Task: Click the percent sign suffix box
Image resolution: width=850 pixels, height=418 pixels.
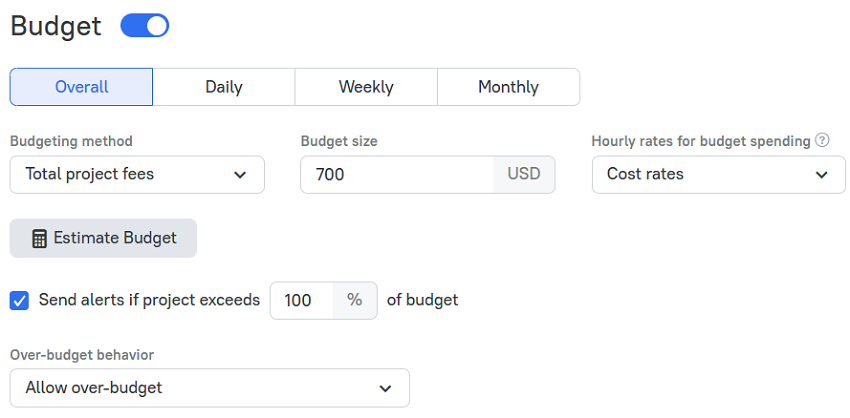Action: [x=355, y=300]
